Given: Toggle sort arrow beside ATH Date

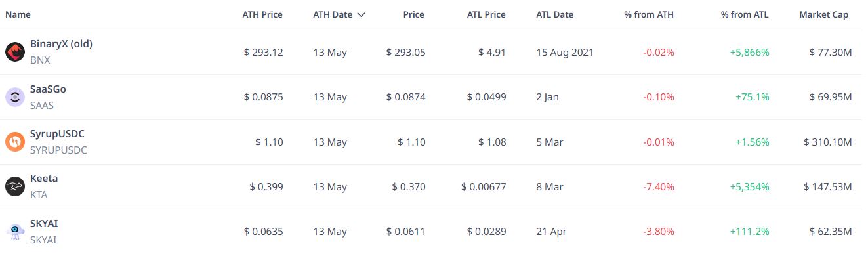Looking at the screenshot, I should [x=361, y=15].
